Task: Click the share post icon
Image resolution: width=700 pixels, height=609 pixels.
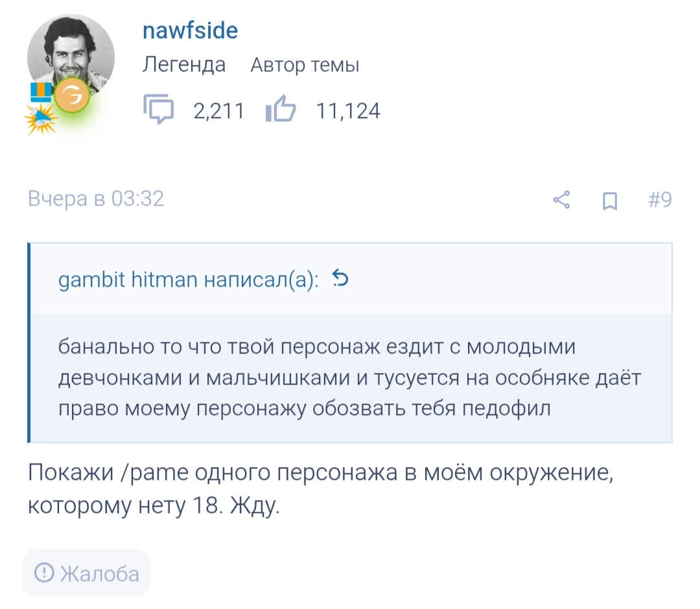Action: point(561,200)
